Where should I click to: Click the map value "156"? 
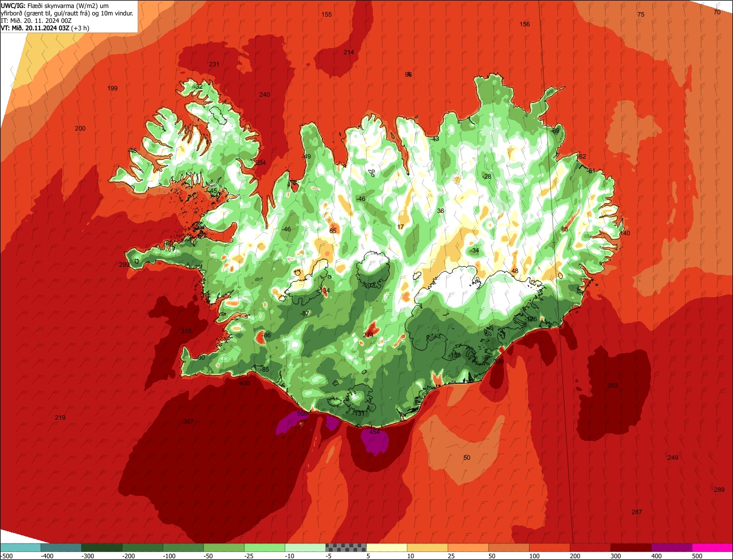pyautogui.click(x=525, y=24)
